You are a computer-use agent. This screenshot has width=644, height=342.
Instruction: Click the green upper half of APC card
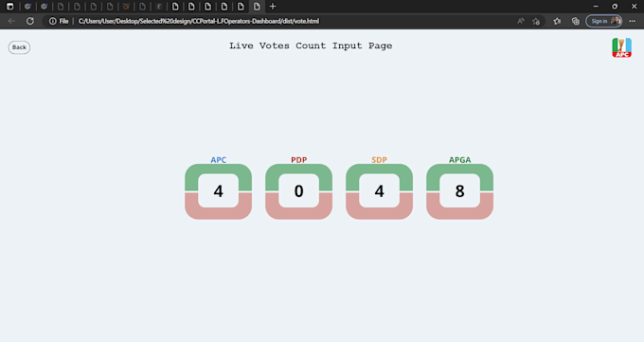[x=218, y=170]
